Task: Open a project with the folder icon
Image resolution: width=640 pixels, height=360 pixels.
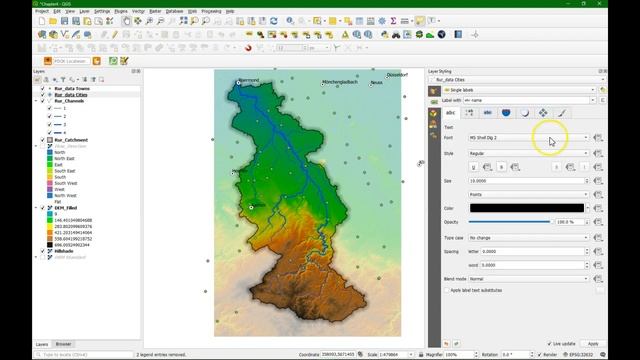Action: 53,21
